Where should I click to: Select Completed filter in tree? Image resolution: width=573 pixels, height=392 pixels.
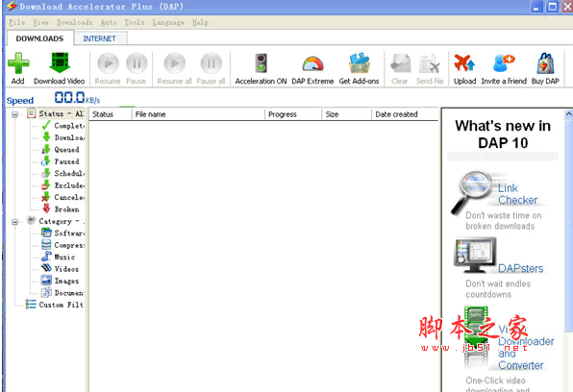pyautogui.click(x=63, y=126)
